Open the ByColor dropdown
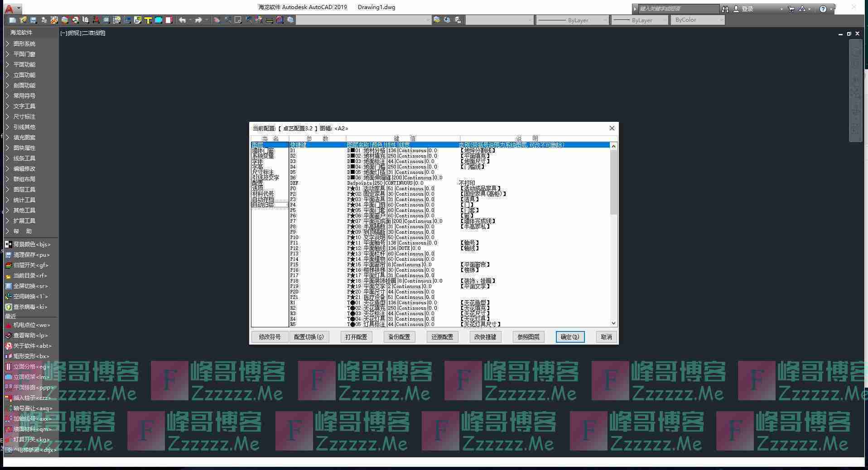Viewport: 868px width, 470px height. click(x=699, y=20)
